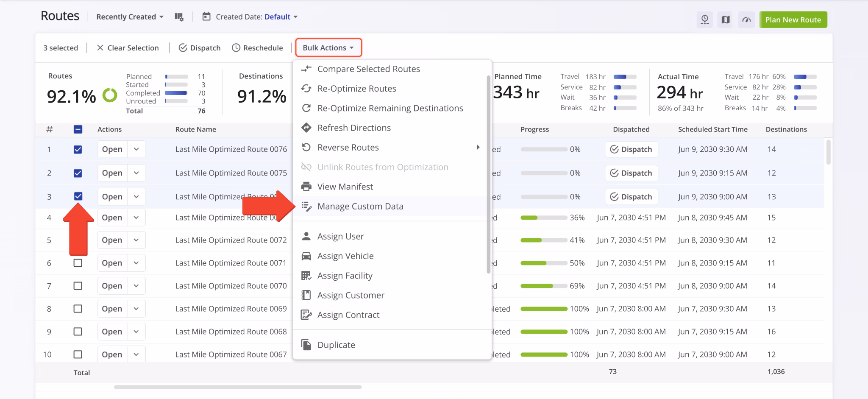Select Manage Custom Data from the menu
868x399 pixels.
click(360, 206)
